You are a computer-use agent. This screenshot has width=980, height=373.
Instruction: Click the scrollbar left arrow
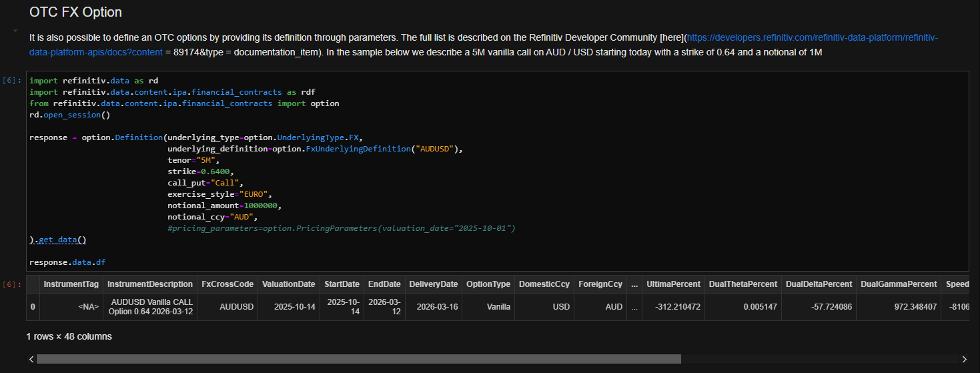pyautogui.click(x=31, y=359)
